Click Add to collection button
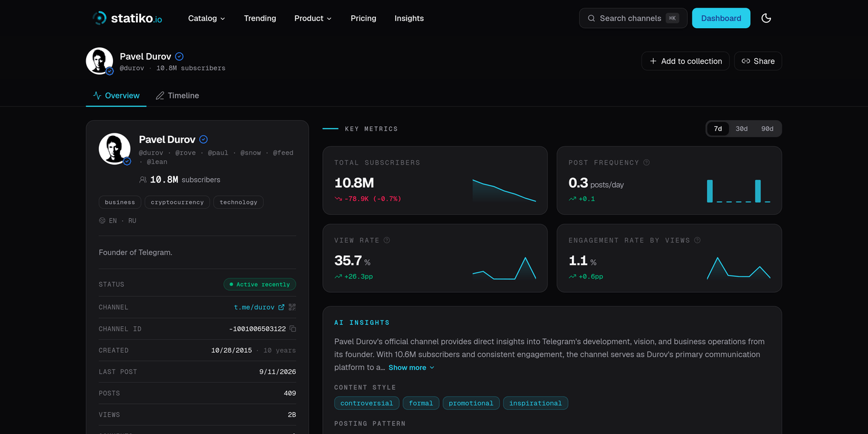This screenshot has height=434, width=868. pos(685,61)
